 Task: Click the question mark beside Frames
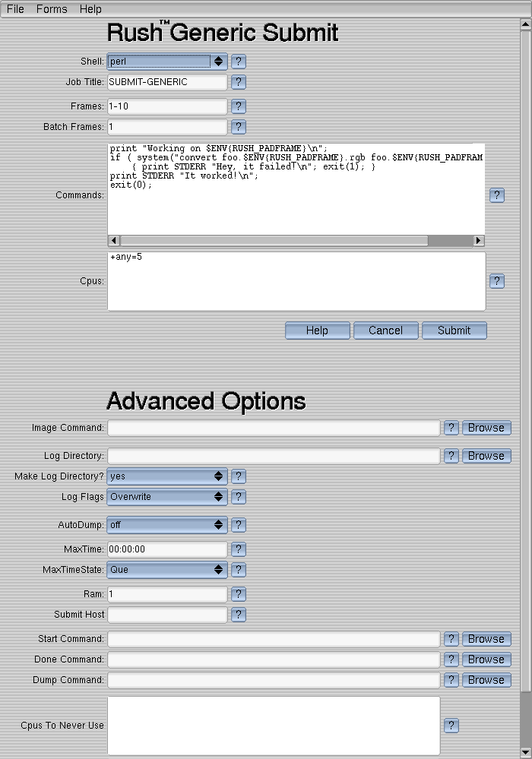pyautogui.click(x=238, y=106)
